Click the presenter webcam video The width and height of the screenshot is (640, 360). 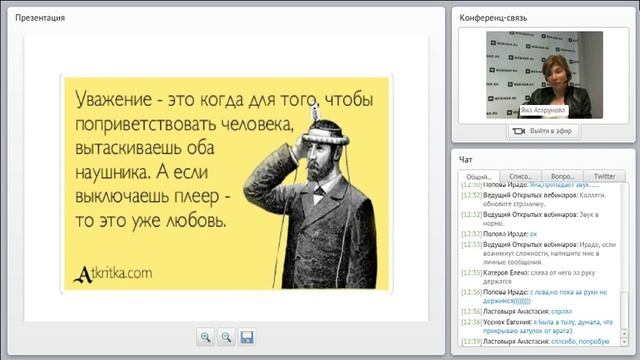pyautogui.click(x=544, y=75)
